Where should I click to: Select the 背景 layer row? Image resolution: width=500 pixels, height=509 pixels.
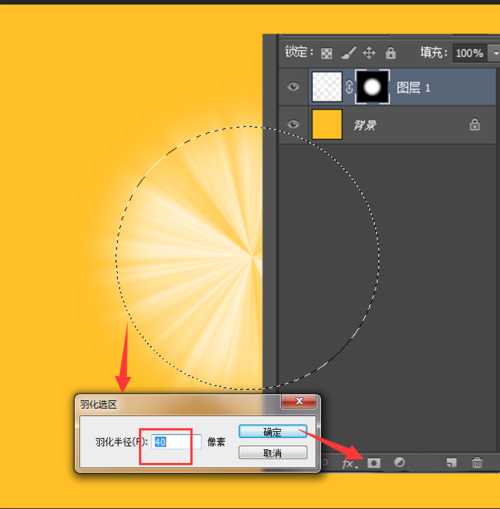(387, 125)
